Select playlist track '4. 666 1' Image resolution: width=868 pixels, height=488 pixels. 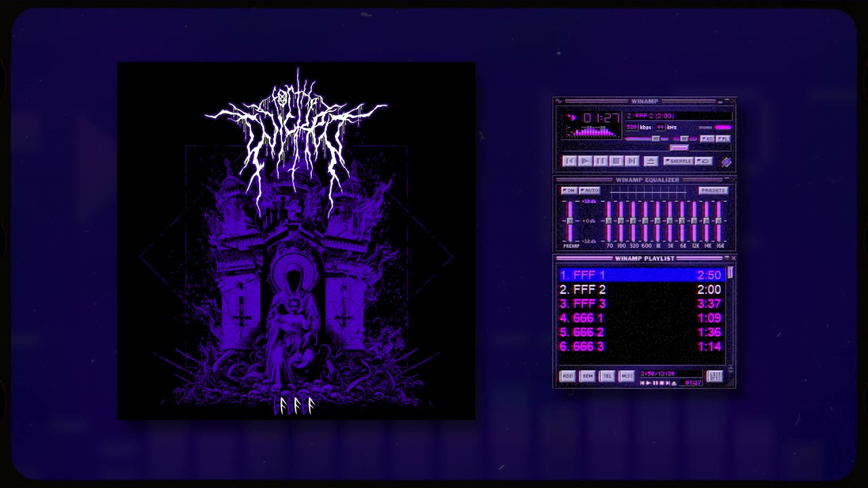coord(642,318)
